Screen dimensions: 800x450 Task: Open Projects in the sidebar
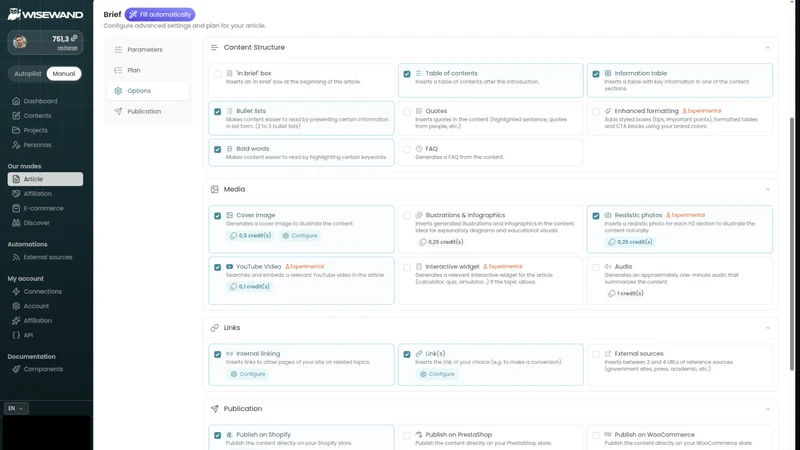(35, 130)
